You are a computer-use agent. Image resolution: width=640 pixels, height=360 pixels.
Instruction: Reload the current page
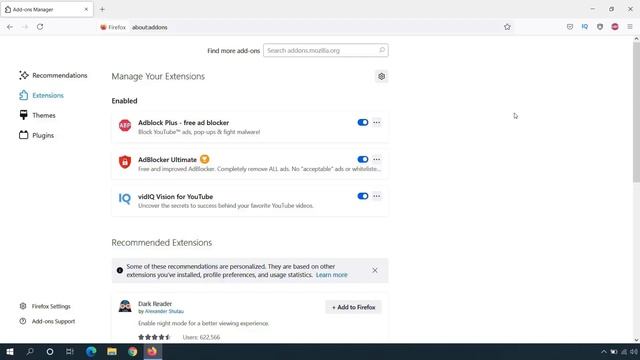(x=40, y=27)
